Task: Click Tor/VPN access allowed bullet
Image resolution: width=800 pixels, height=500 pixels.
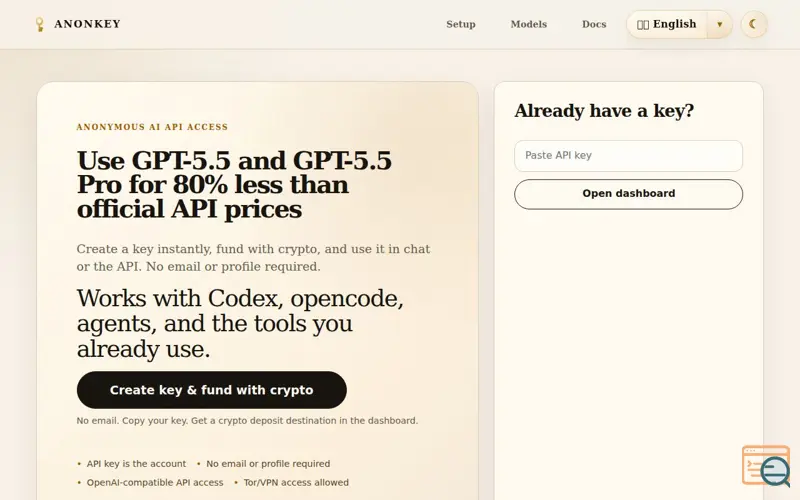Action: 296,482
